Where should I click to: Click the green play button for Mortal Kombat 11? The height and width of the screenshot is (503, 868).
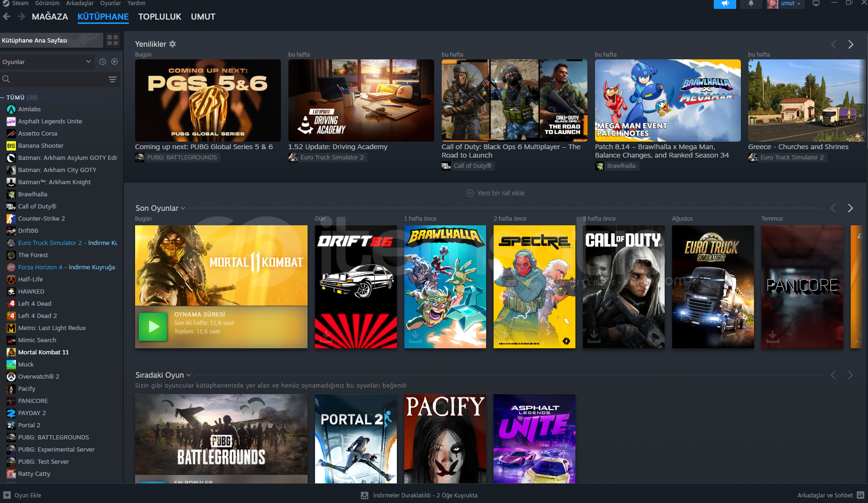[x=153, y=327]
